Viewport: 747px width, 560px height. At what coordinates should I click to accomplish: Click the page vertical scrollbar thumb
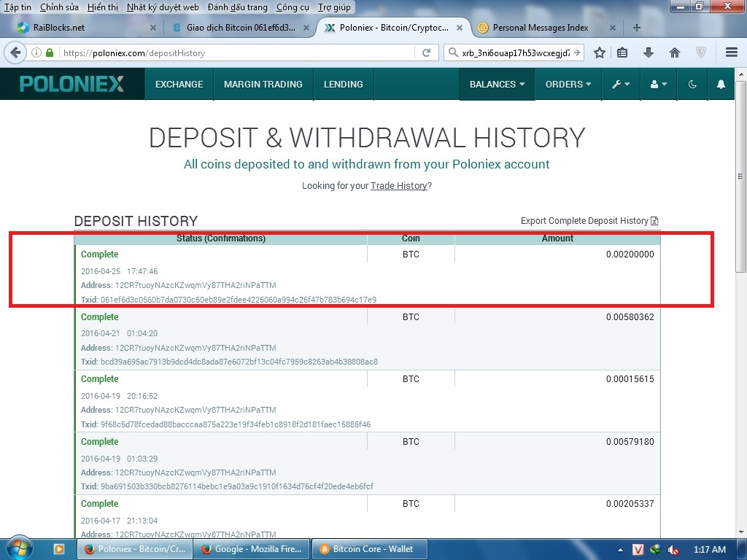click(740, 176)
